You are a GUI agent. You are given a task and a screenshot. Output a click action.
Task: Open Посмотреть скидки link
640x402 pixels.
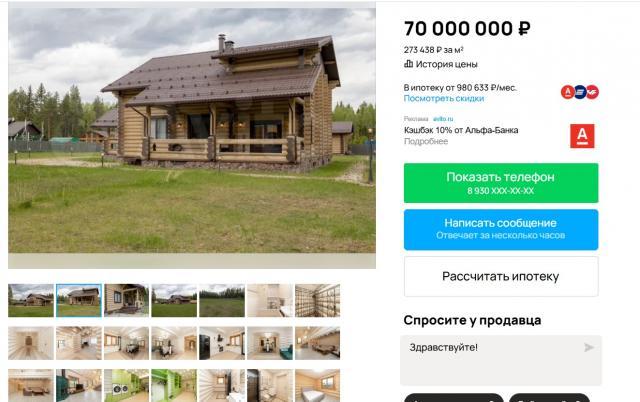coord(444,98)
